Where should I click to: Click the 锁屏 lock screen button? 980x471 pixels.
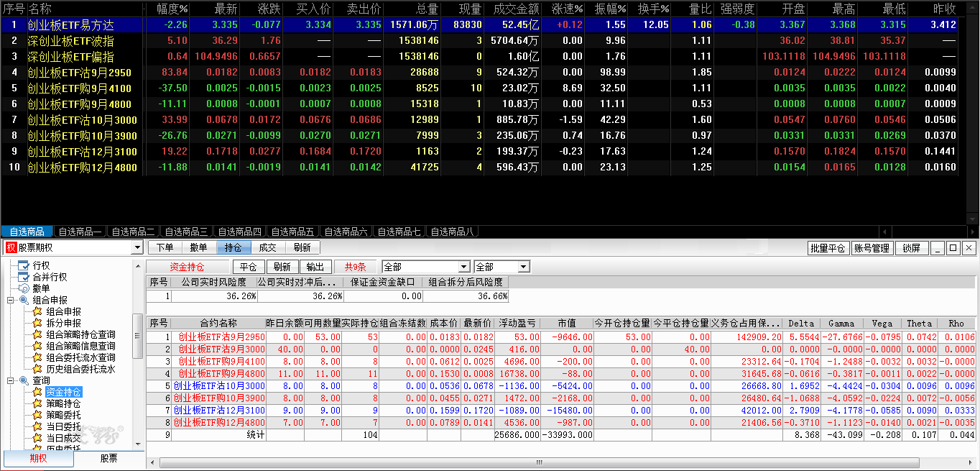coord(911,248)
